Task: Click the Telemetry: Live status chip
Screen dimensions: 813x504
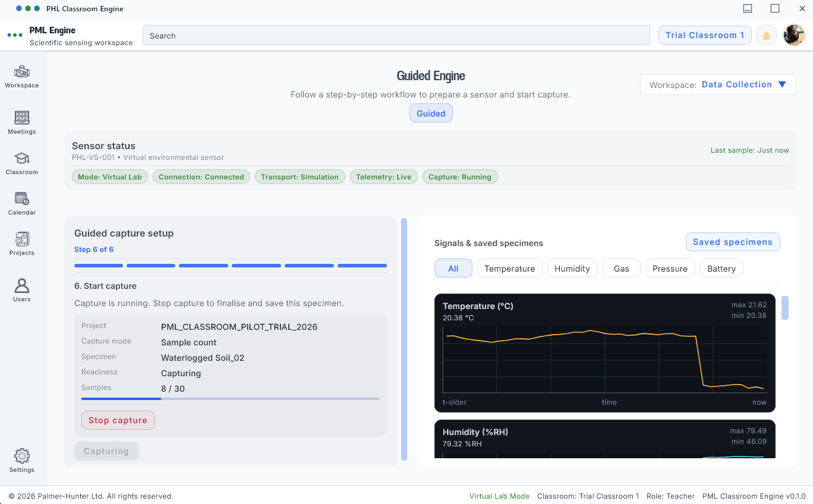Action: pyautogui.click(x=383, y=177)
